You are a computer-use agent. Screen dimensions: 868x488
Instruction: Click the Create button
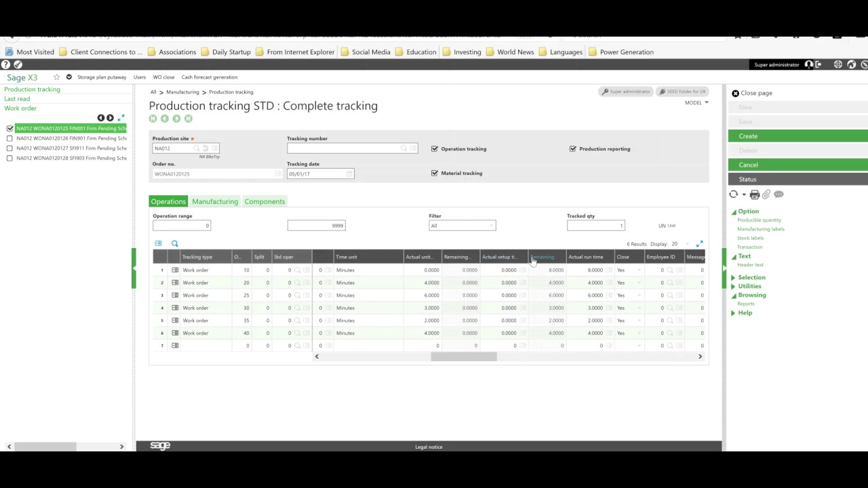tap(798, 136)
